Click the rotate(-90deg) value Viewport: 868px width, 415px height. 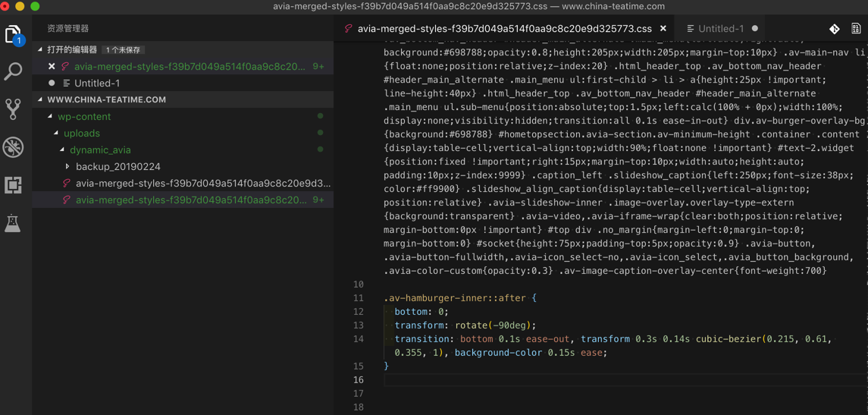click(x=493, y=325)
